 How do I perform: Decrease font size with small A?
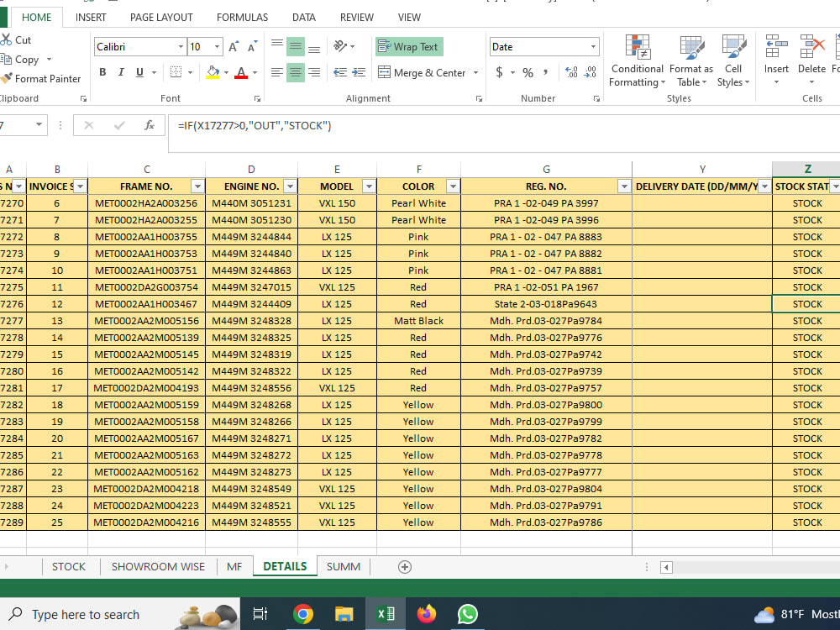[252, 46]
